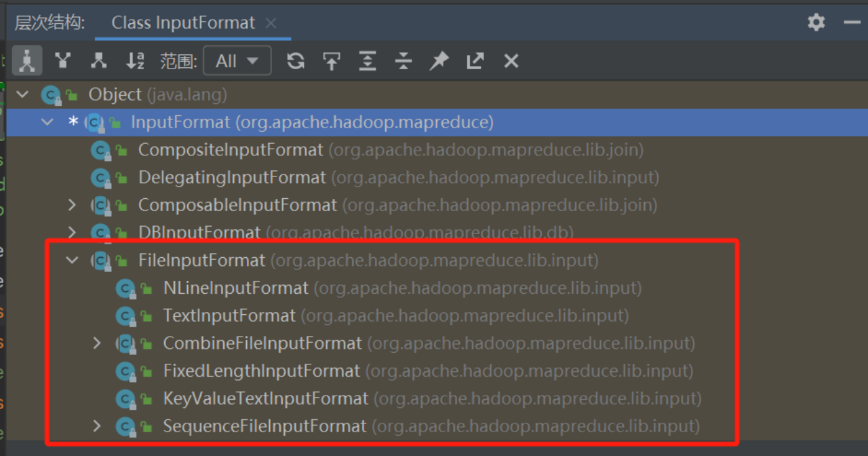Collapse the FileInputFormat node

pos(73,260)
